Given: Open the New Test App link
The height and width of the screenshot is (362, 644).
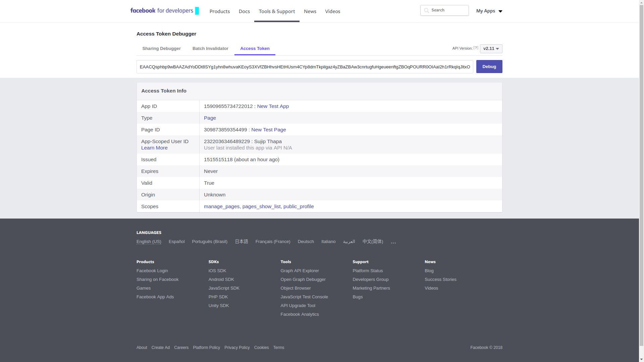Looking at the screenshot, I should (273, 106).
